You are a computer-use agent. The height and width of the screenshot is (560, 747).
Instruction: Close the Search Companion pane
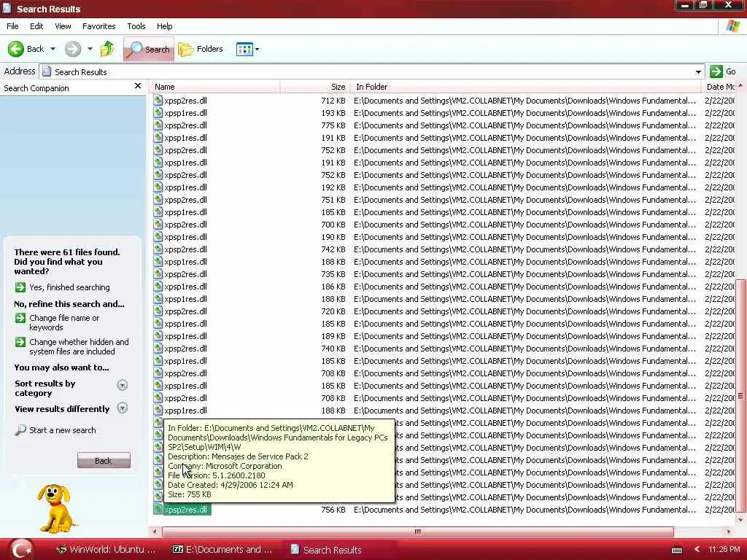[x=138, y=86]
